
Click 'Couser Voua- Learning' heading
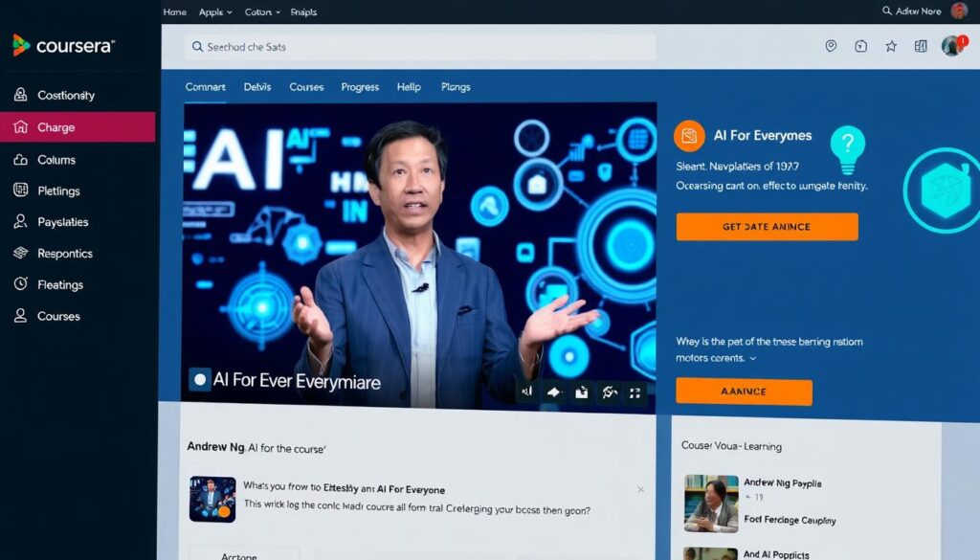[x=731, y=446]
